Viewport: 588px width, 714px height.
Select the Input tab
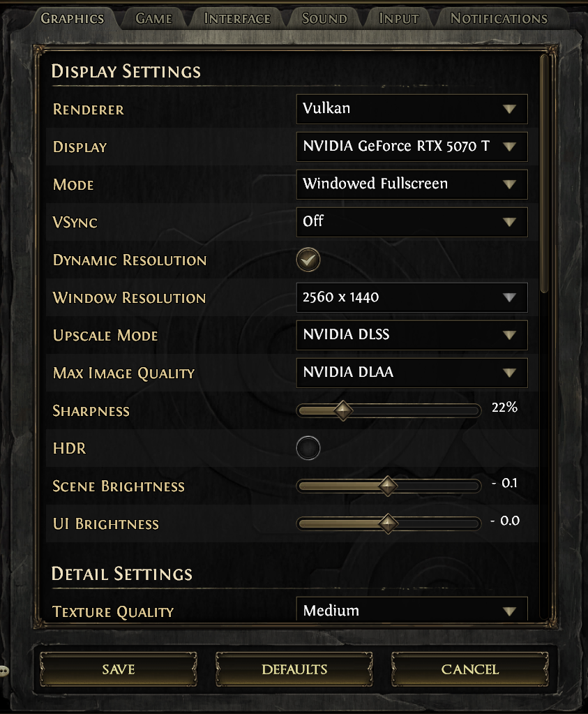pyautogui.click(x=399, y=18)
